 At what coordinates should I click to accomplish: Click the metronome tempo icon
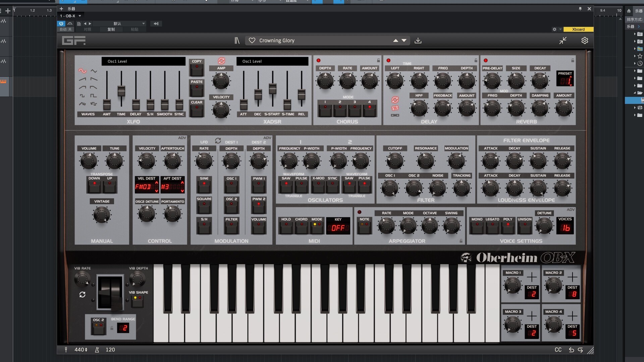pyautogui.click(x=97, y=350)
